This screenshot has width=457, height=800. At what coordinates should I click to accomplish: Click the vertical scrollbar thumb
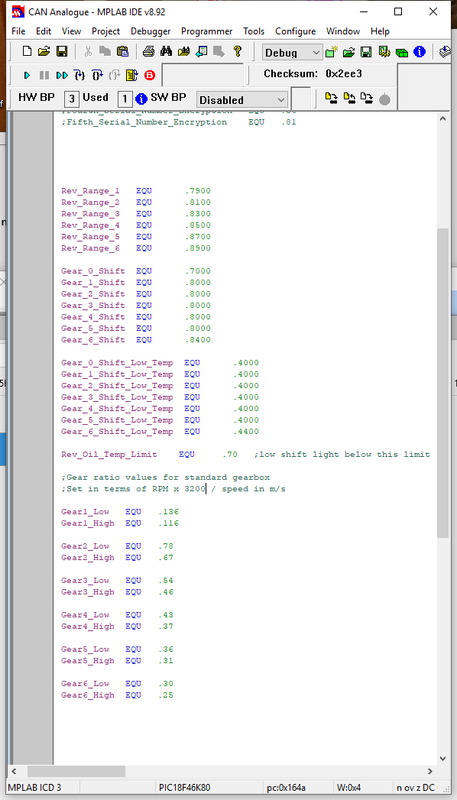[443, 383]
